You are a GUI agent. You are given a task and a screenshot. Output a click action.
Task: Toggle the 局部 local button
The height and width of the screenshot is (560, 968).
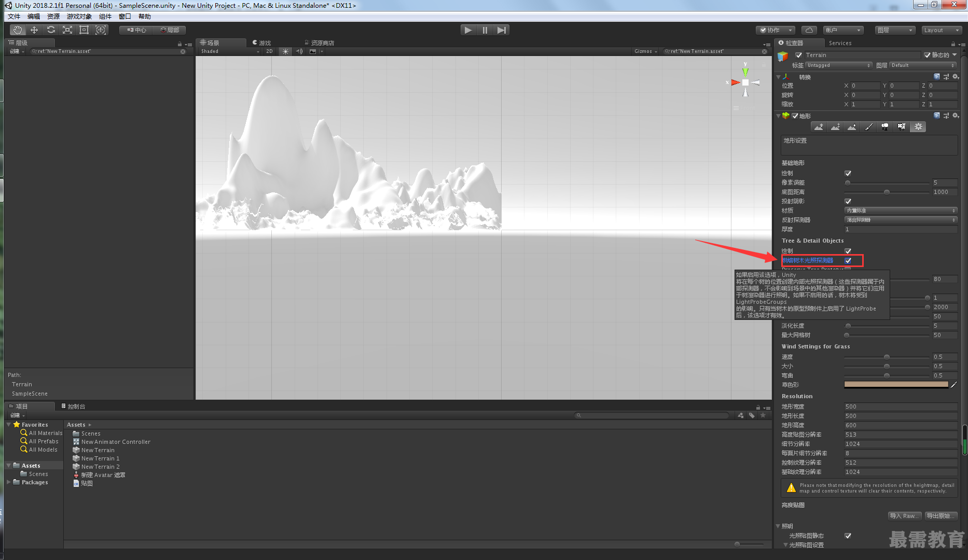pos(170,30)
